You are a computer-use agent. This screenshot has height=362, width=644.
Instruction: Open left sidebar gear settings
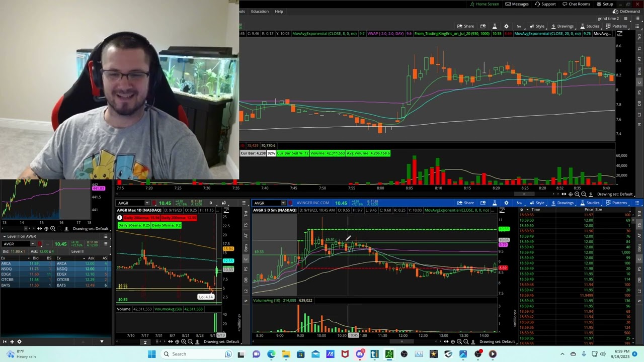point(19,341)
